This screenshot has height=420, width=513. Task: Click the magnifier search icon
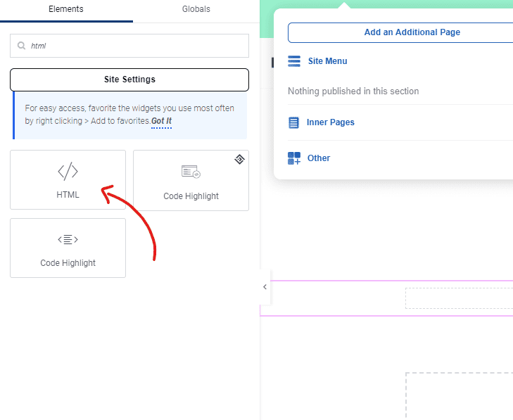click(x=21, y=46)
